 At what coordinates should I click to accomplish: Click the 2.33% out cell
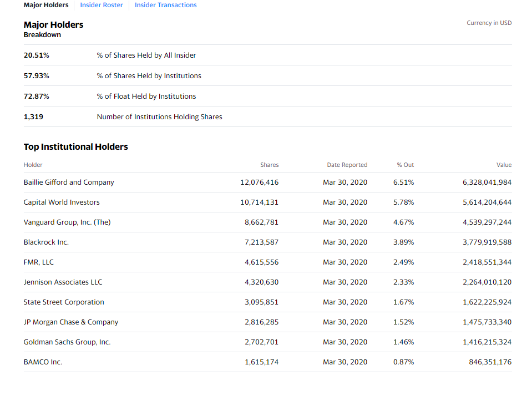tap(404, 282)
